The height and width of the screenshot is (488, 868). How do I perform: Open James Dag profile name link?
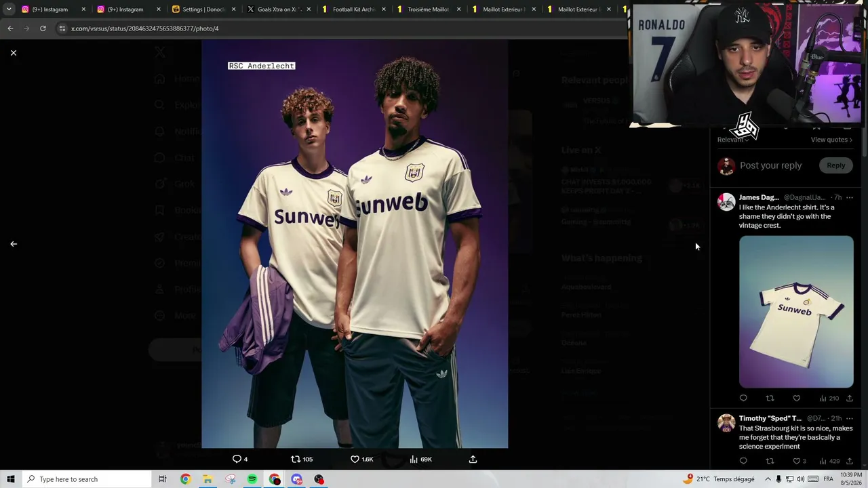click(x=759, y=197)
